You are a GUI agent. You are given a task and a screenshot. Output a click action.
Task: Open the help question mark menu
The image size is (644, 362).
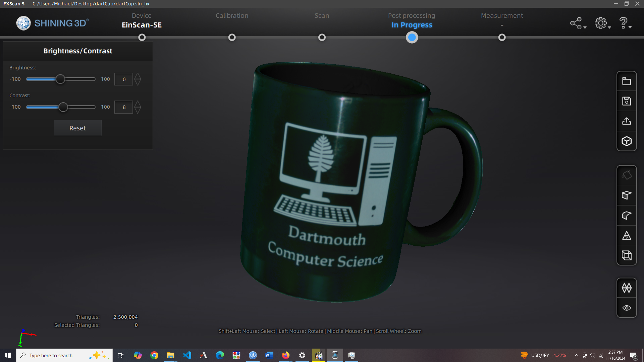click(x=625, y=23)
